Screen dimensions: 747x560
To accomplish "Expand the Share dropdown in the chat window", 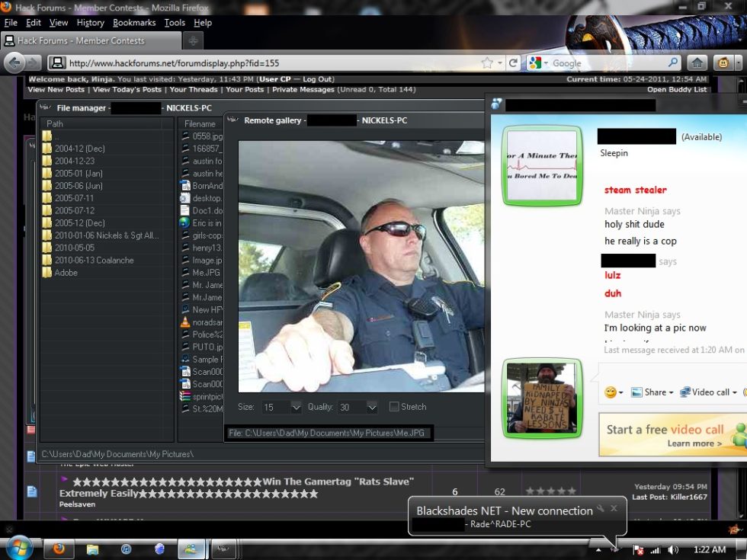I will (671, 392).
